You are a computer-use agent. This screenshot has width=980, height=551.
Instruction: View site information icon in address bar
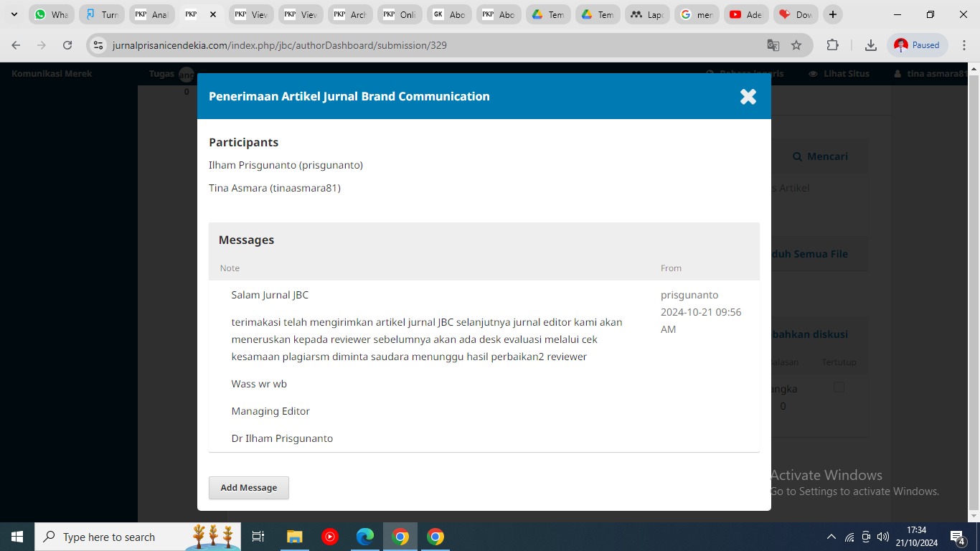99,45
